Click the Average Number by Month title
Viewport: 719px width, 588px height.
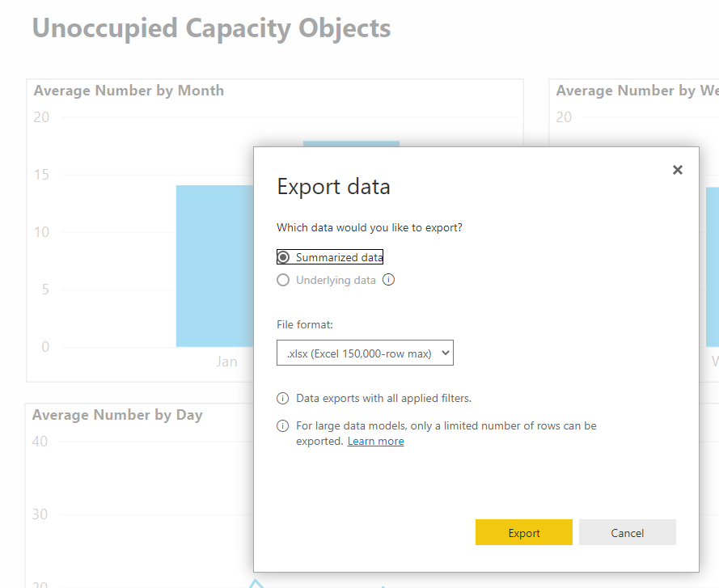(129, 91)
